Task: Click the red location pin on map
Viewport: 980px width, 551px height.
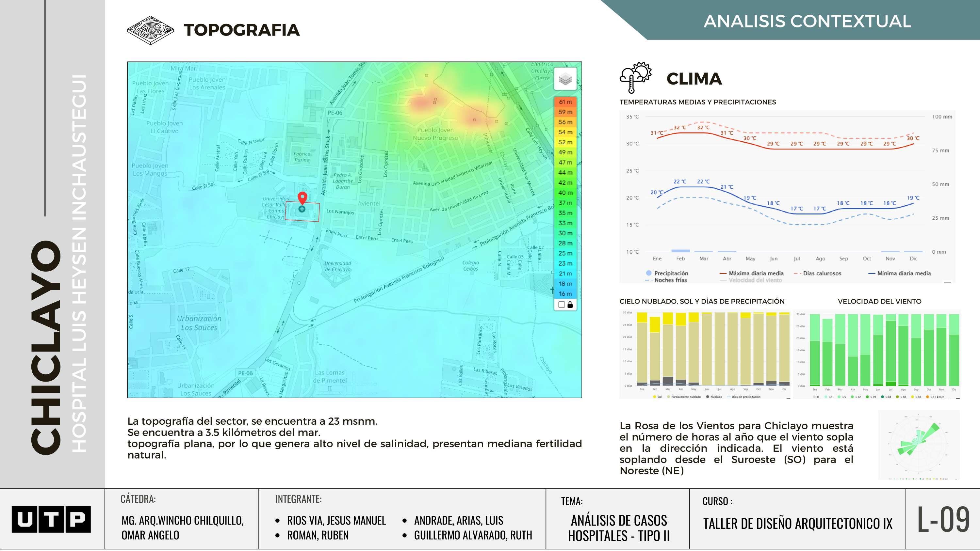Action: point(302,198)
